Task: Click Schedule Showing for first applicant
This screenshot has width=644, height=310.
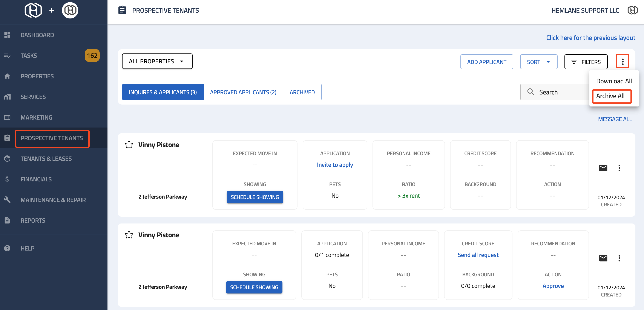Action: pyautogui.click(x=255, y=197)
